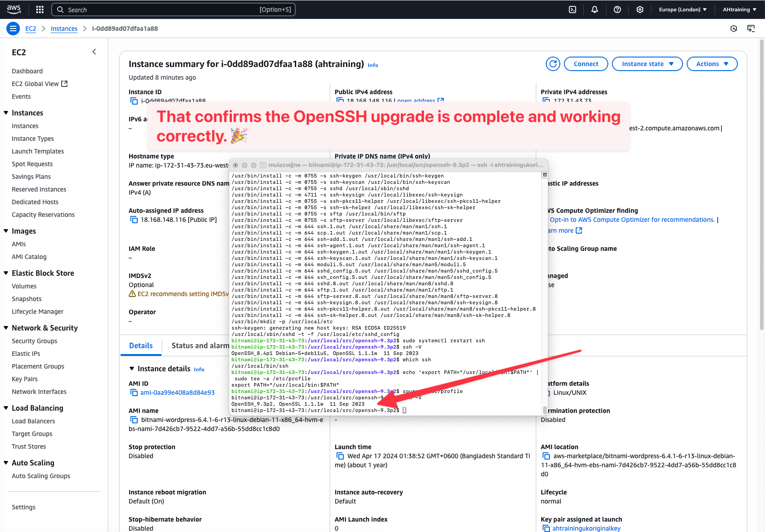The image size is (765, 532).
Task: Collapse the Instance details panel
Action: coord(132,369)
